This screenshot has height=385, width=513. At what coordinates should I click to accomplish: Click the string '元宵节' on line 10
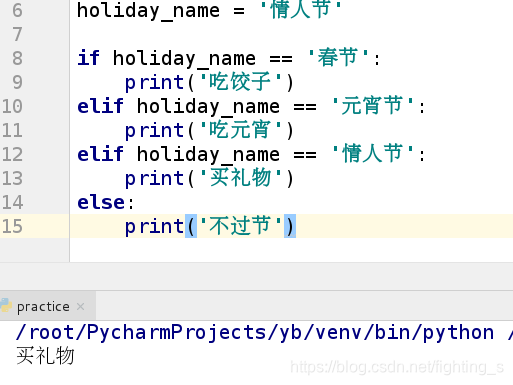point(372,105)
